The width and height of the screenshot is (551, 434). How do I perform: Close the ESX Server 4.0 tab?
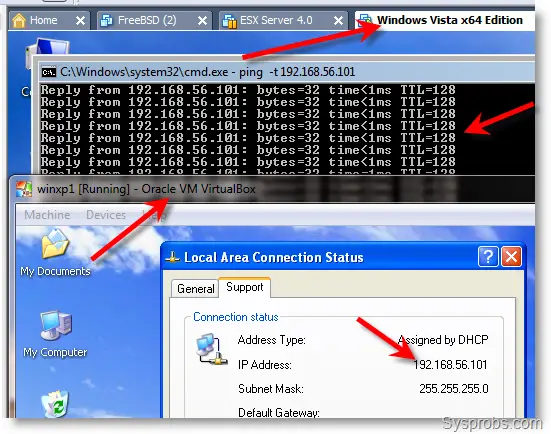point(338,21)
